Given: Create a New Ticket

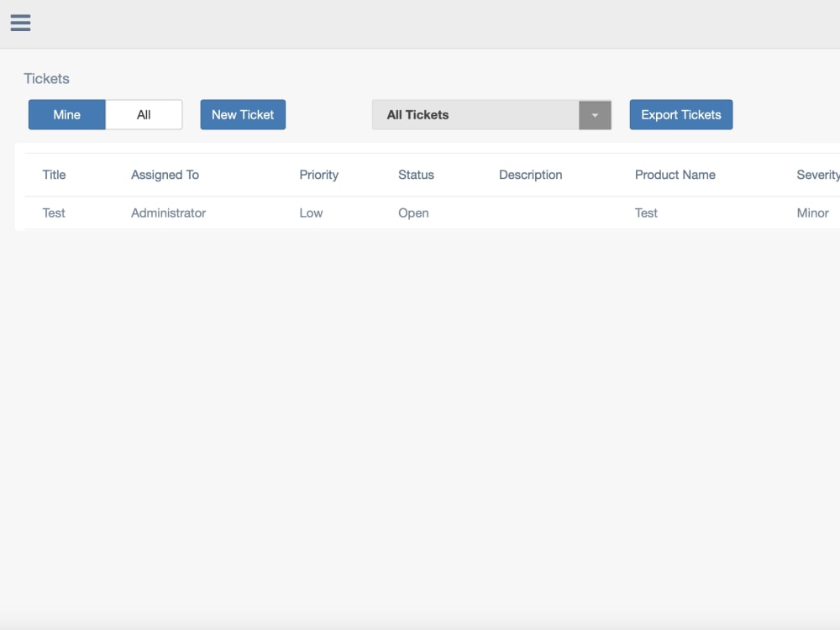Looking at the screenshot, I should coord(243,114).
